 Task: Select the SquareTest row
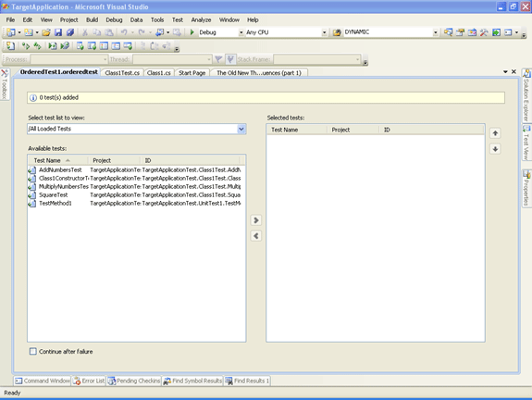135,194
